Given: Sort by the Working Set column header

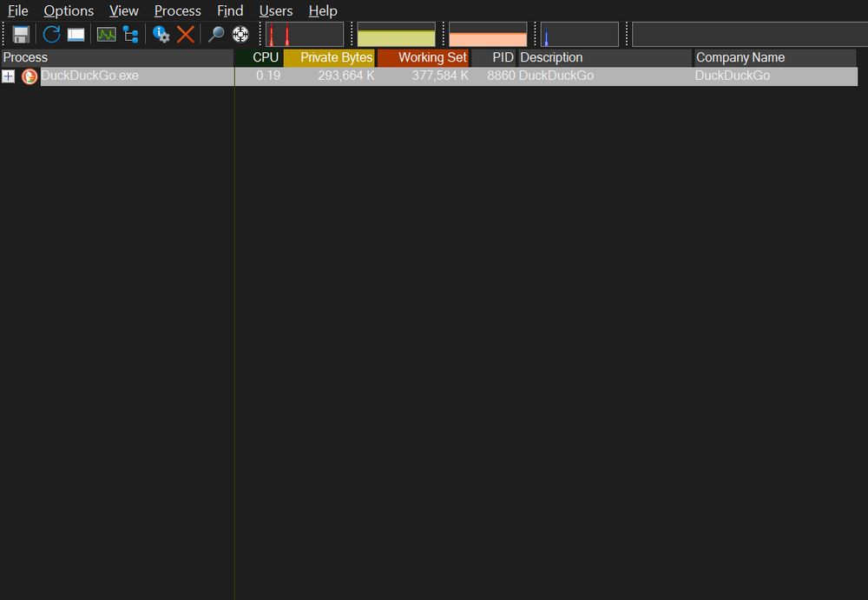Looking at the screenshot, I should (x=424, y=57).
